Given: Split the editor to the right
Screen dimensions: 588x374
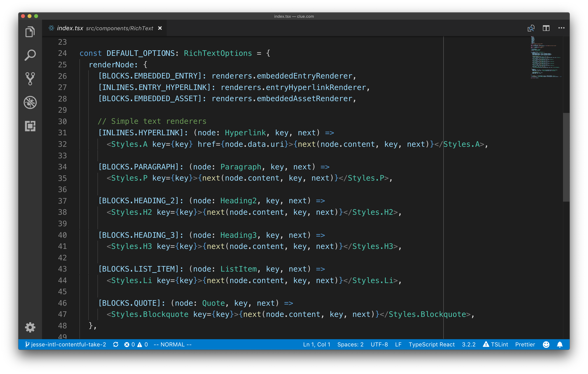Looking at the screenshot, I should tap(546, 28).
